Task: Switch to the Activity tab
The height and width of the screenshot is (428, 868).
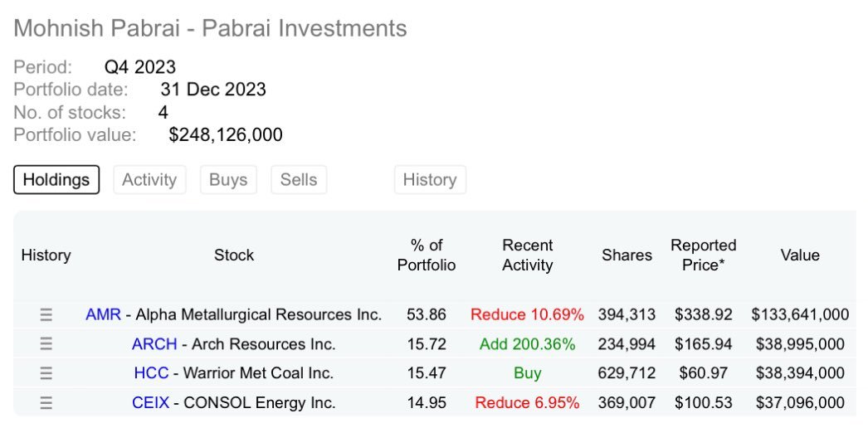Action: 149,180
